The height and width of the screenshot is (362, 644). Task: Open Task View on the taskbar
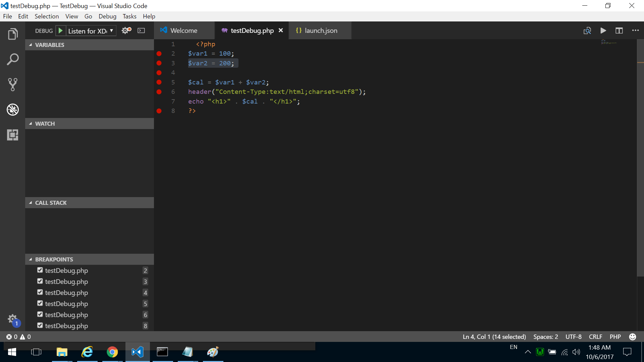36,352
